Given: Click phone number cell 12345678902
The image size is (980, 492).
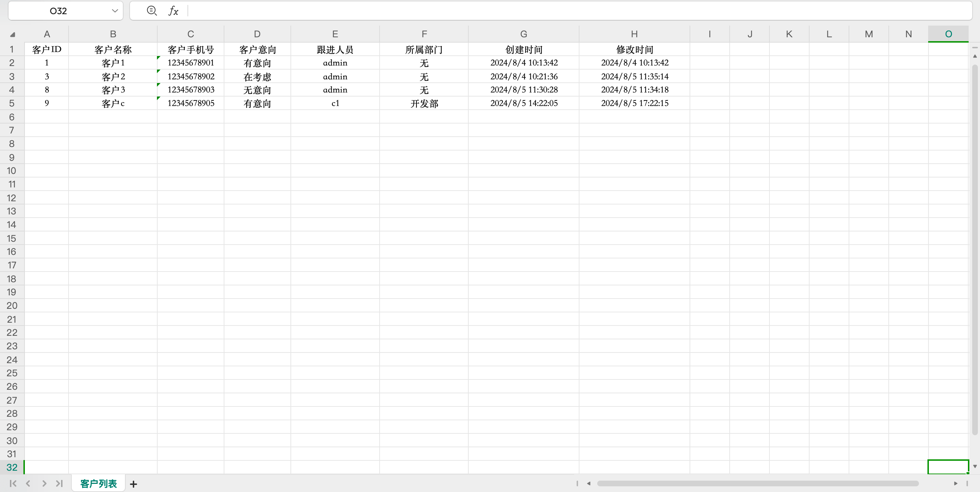Looking at the screenshot, I should (x=191, y=76).
